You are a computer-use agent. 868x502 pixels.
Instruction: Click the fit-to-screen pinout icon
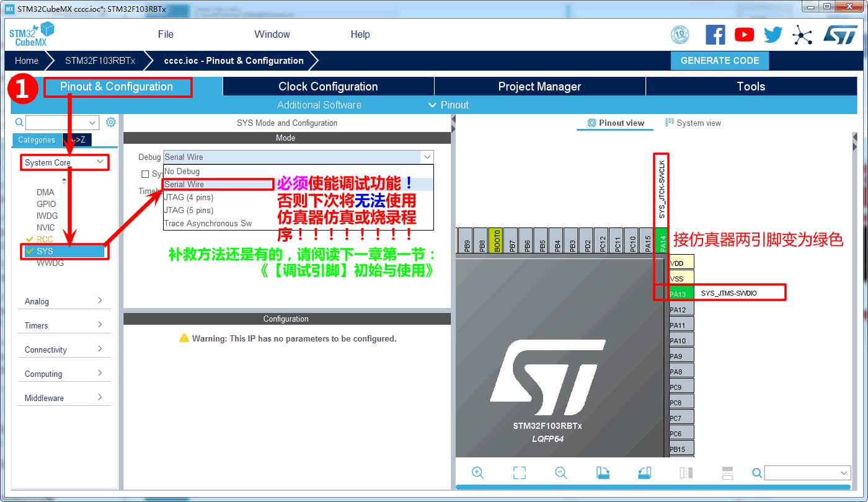point(520,473)
